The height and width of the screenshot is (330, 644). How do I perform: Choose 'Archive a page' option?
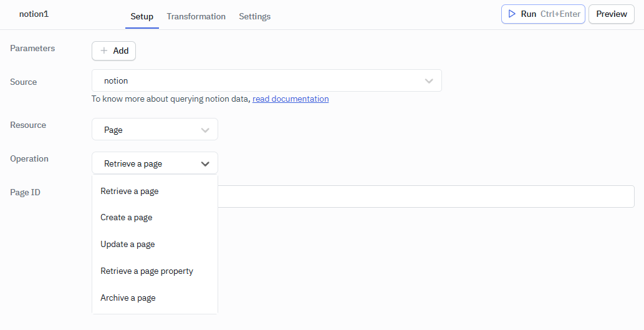[128, 298]
